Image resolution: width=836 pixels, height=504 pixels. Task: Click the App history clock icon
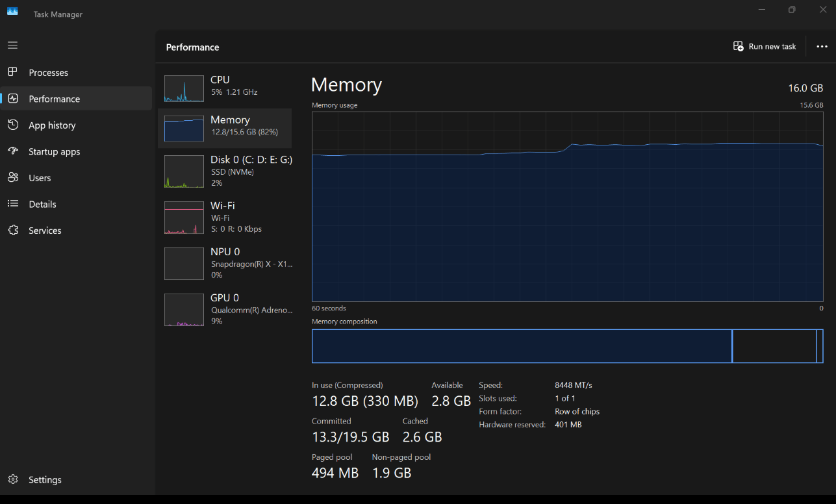pos(12,125)
